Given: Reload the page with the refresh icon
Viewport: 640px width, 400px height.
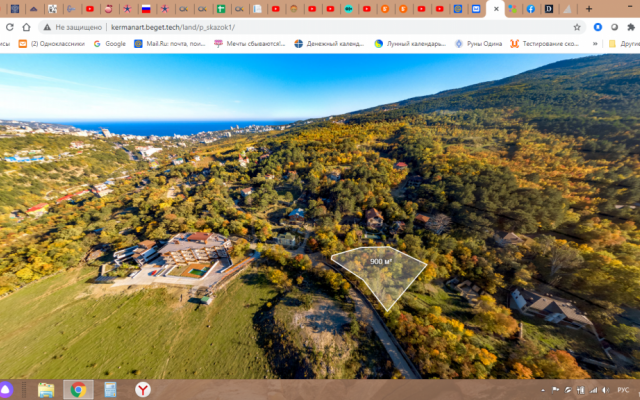Looking at the screenshot, I should tap(9, 27).
